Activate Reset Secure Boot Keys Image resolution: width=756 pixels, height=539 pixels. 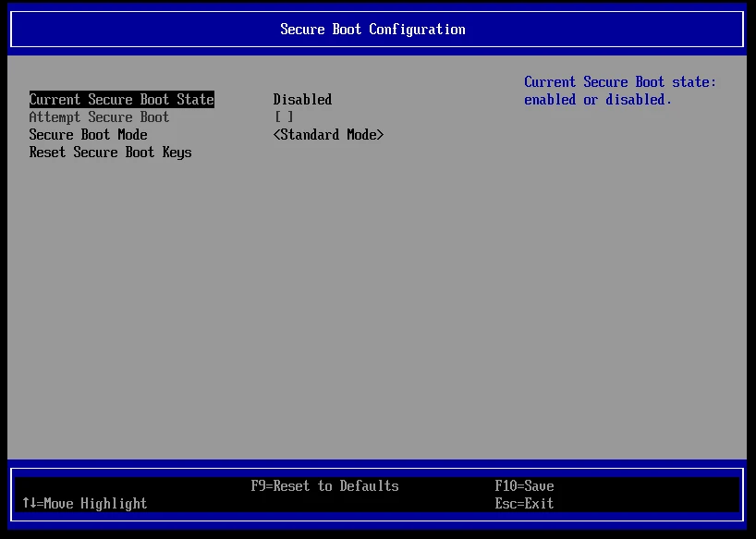(110, 153)
